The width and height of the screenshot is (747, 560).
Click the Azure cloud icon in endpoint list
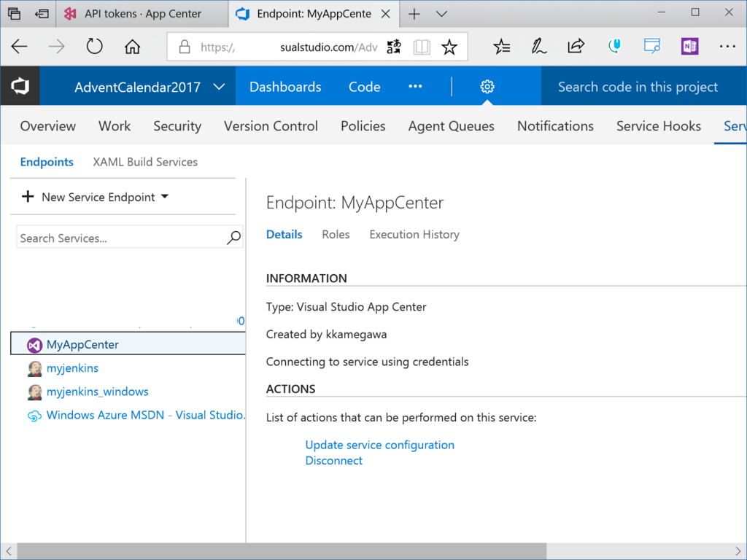(34, 416)
